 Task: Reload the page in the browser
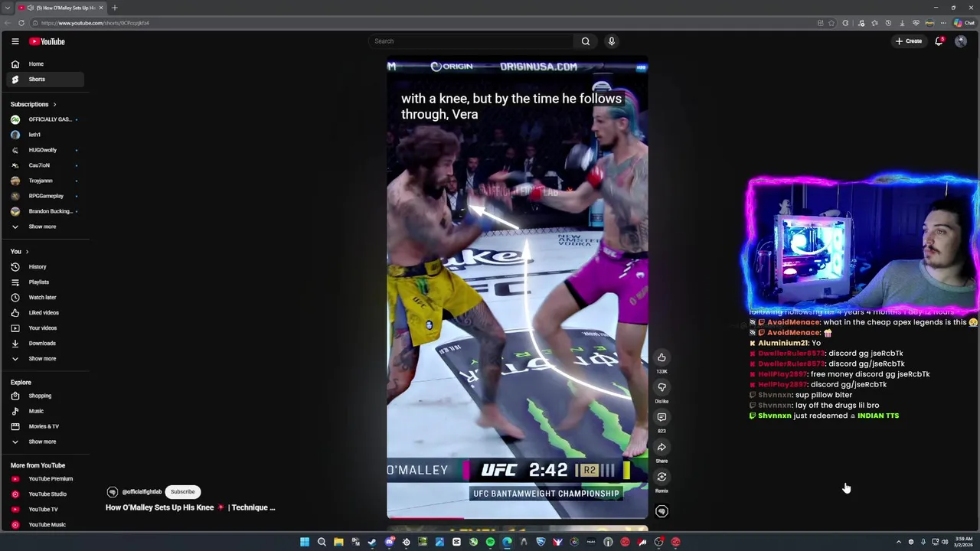(21, 23)
